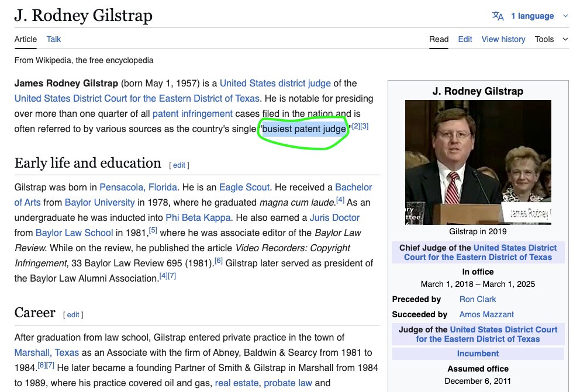Screen dimensions: 580x392
Task: Click the 'Early life and education' heading
Action: [x=88, y=163]
